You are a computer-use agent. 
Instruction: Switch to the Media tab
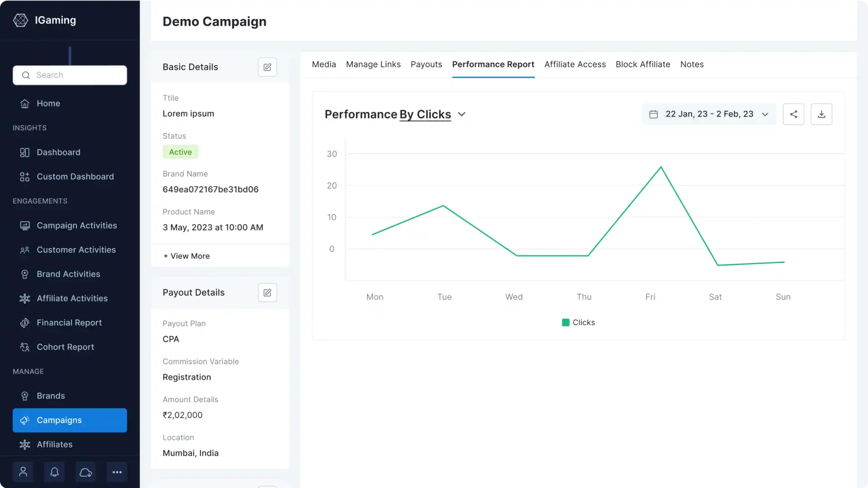[x=324, y=64]
